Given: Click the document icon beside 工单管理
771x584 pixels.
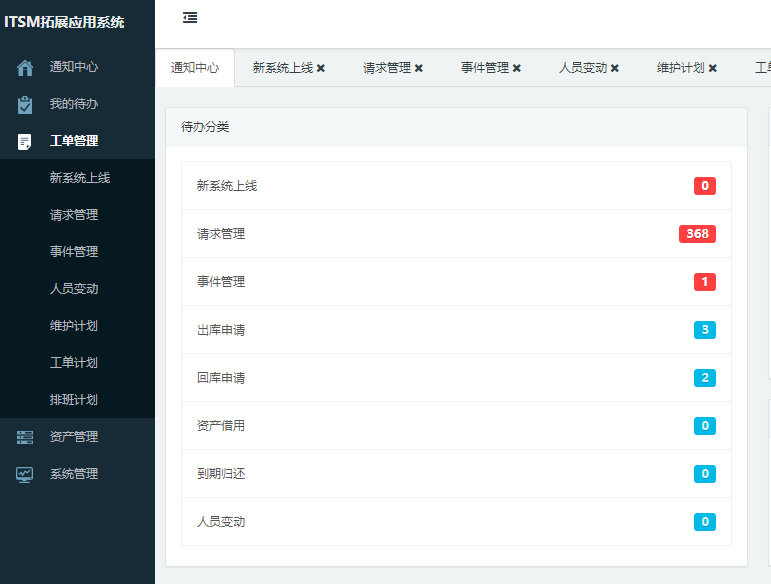Looking at the screenshot, I should pos(25,142).
